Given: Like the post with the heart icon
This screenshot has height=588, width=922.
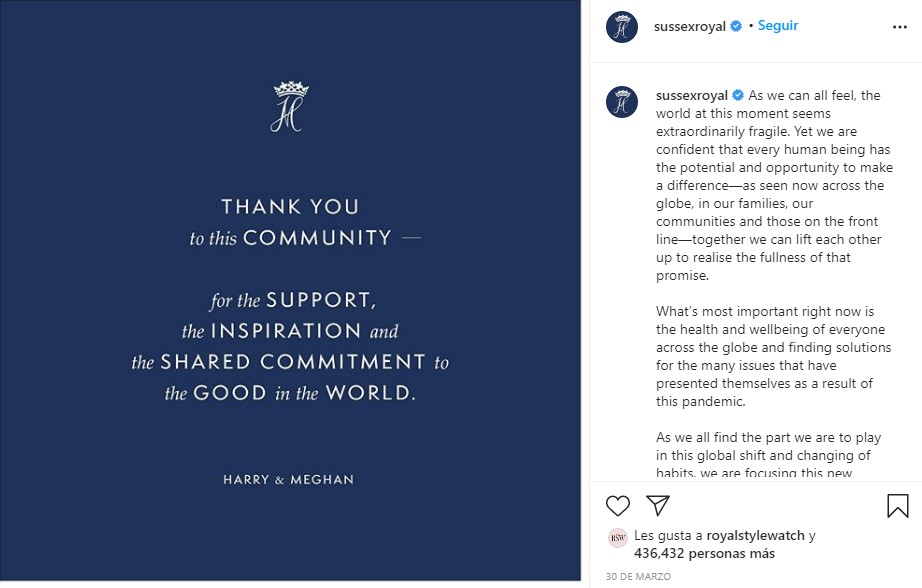Looking at the screenshot, I should click(617, 506).
